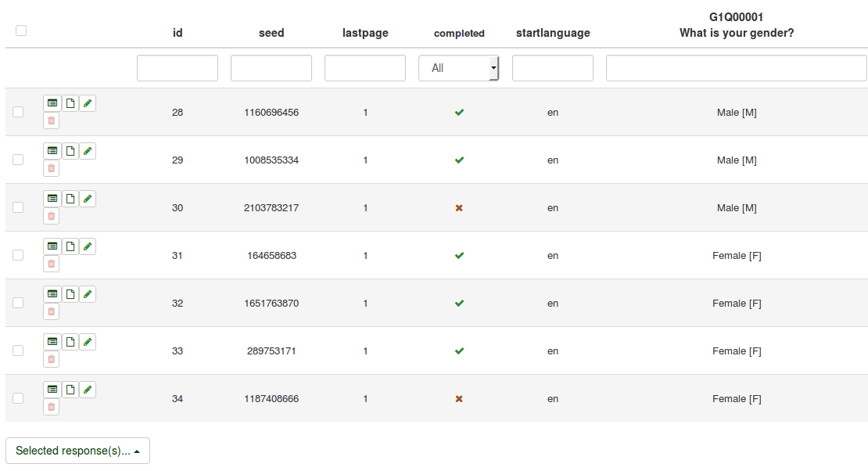Sort table by id column header
The width and height of the screenshot is (868, 471).
coord(178,33)
